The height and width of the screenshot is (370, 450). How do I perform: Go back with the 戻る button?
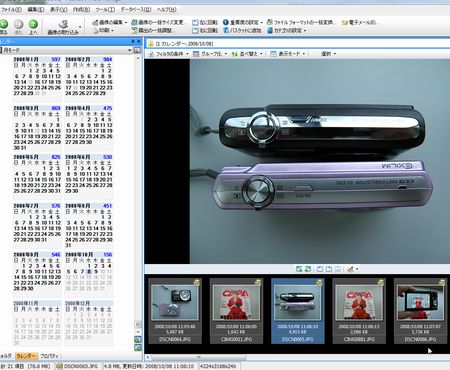click(4, 27)
